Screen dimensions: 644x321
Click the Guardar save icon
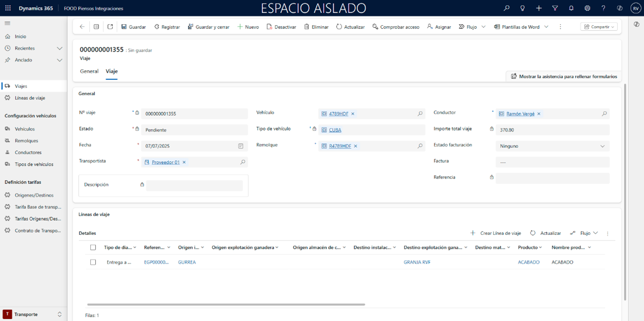click(x=124, y=27)
